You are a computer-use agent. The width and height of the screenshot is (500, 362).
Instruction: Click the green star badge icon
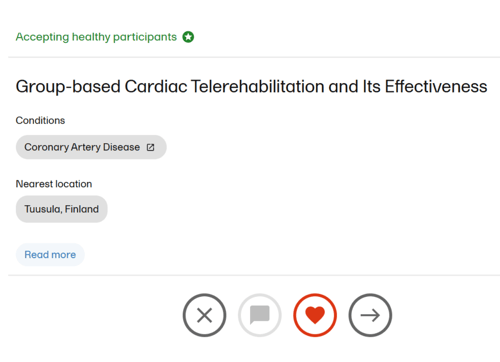188,37
